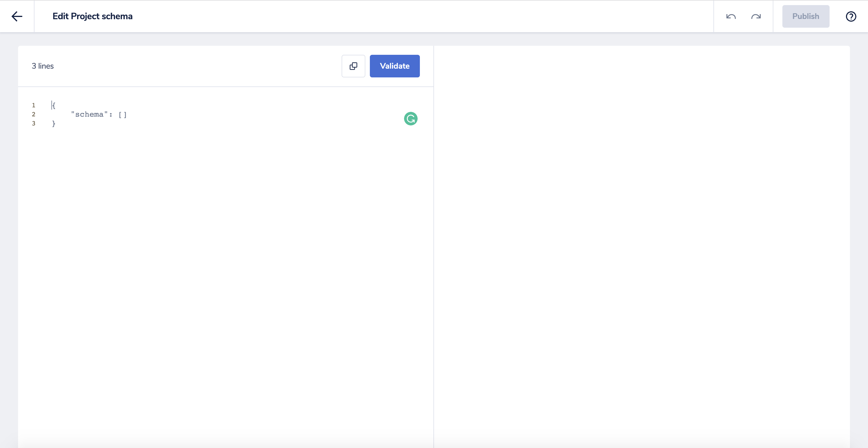
Task: Copy schema using the copy icon
Action: pos(353,66)
